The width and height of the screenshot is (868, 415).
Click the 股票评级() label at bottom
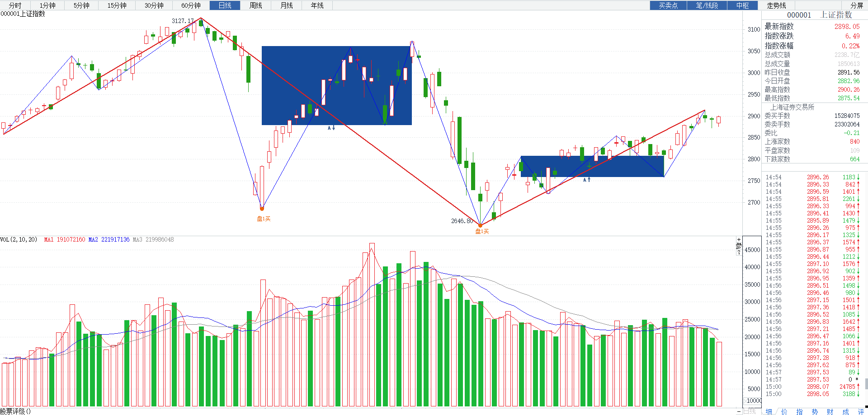click(x=15, y=411)
